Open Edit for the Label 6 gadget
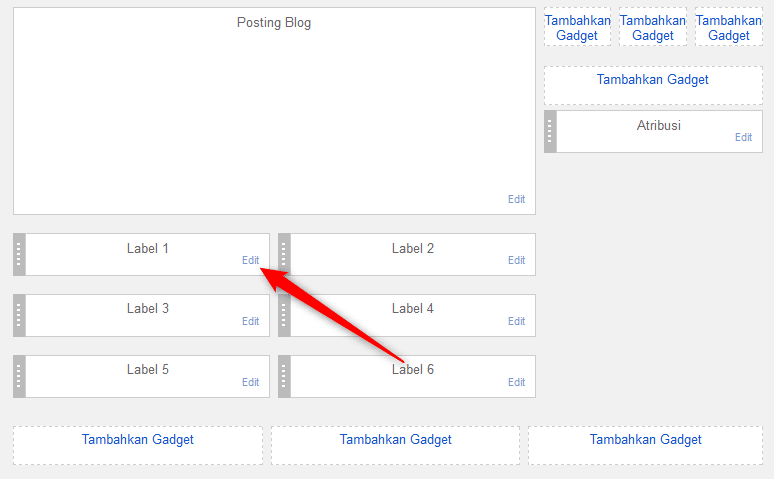Screen dimensions: 774x479 click(516, 382)
